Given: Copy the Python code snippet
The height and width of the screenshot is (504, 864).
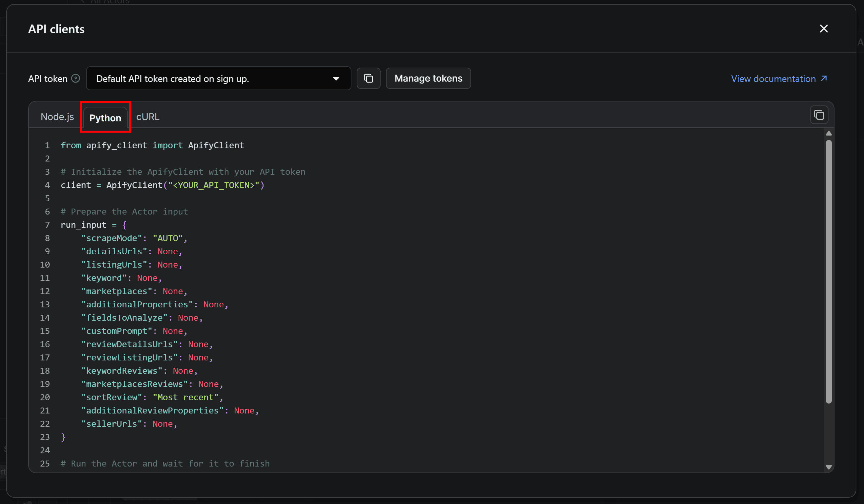Looking at the screenshot, I should click(819, 114).
